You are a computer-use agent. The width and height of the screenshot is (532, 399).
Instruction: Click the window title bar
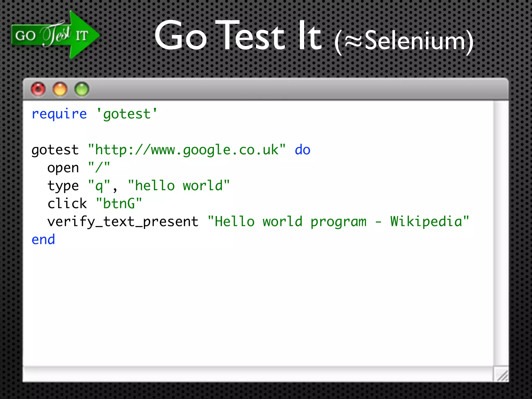(x=265, y=89)
